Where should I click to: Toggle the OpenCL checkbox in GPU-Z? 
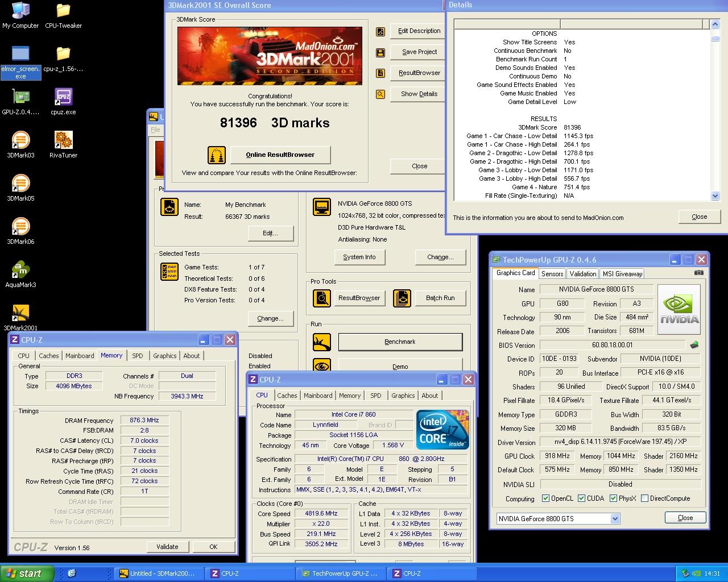(x=546, y=498)
